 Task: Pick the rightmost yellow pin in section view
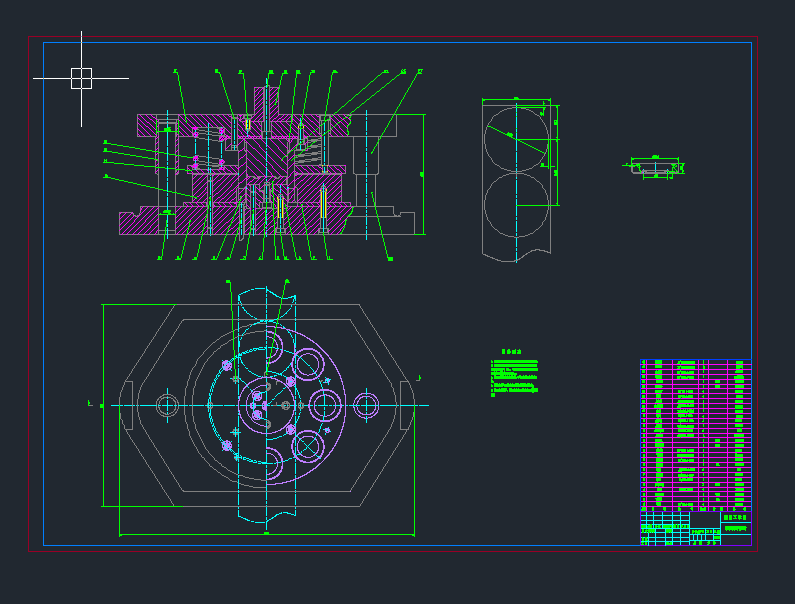[323, 203]
